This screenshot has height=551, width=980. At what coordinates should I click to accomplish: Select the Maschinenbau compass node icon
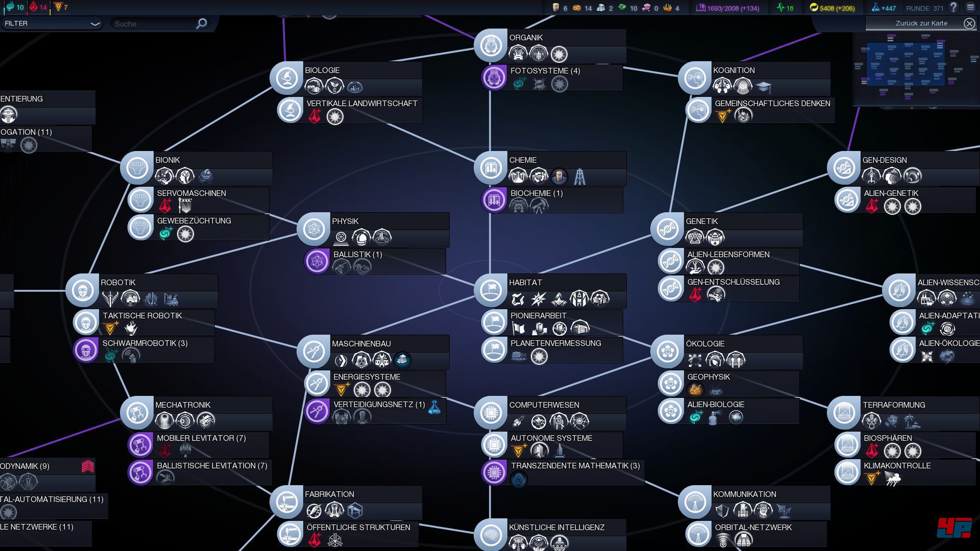(313, 352)
